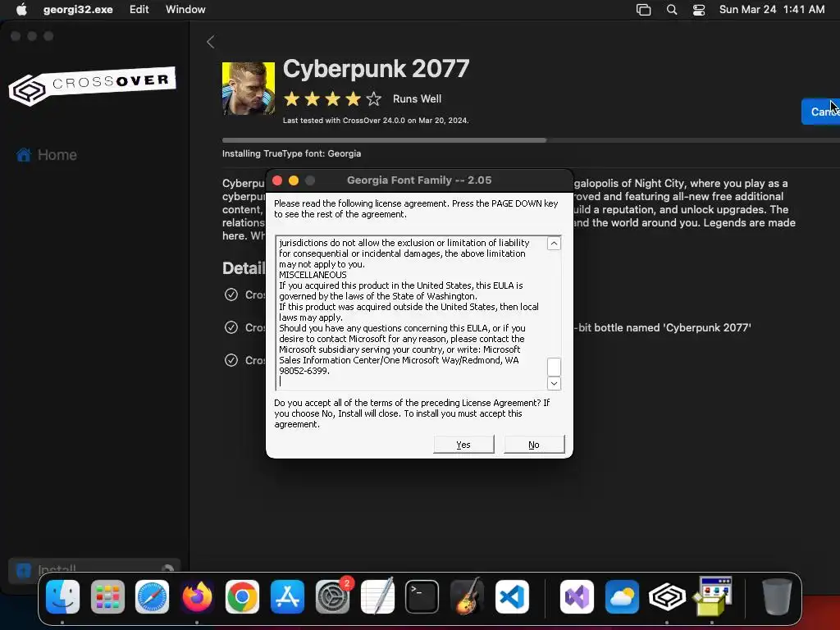
Task: Open the georgi32.exe application menu
Action: 78,9
